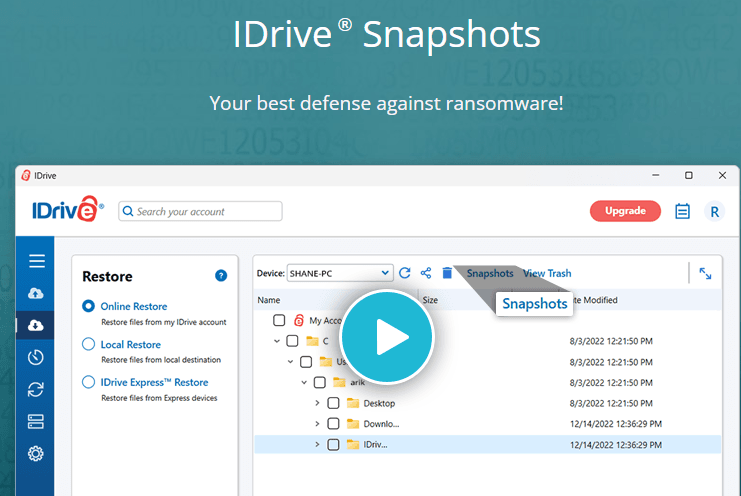This screenshot has height=496, width=741.
Task: Click the Snapshots link in toolbar
Action: pyautogui.click(x=490, y=273)
